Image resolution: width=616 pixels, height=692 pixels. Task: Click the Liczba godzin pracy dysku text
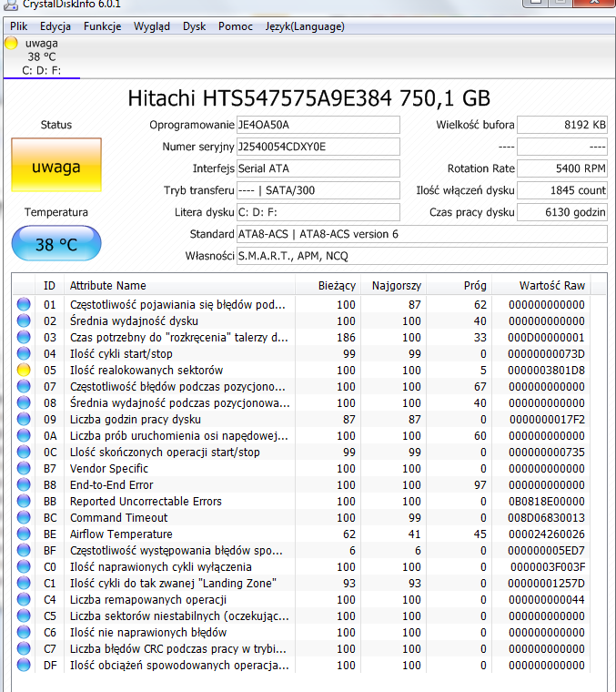coord(136,419)
